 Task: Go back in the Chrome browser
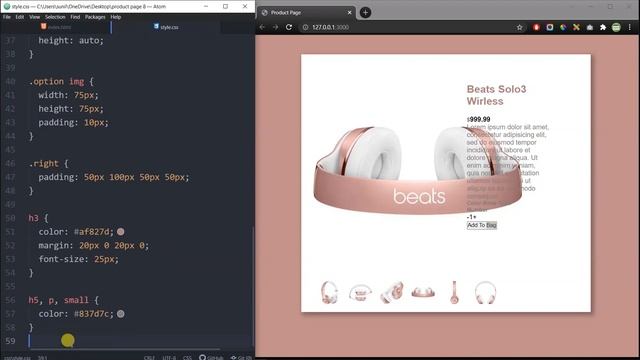(262, 27)
